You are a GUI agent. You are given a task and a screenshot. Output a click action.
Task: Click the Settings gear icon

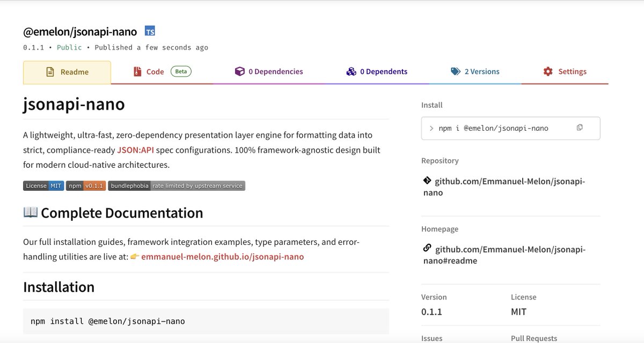coord(548,71)
